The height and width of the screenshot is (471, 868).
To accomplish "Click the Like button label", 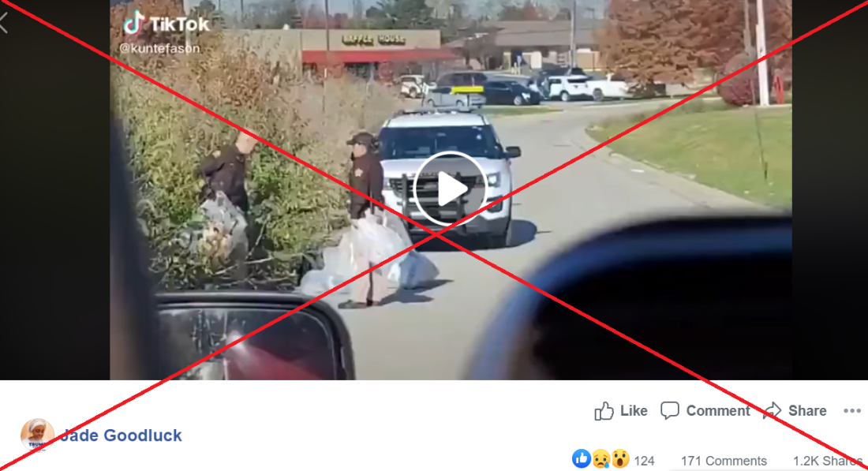I will 634,411.
